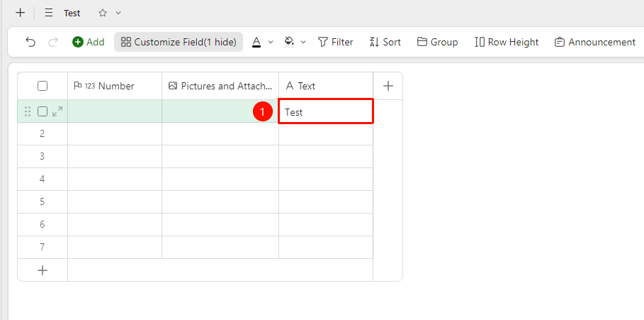Open the Group option
644x320 pixels.
coord(437,42)
